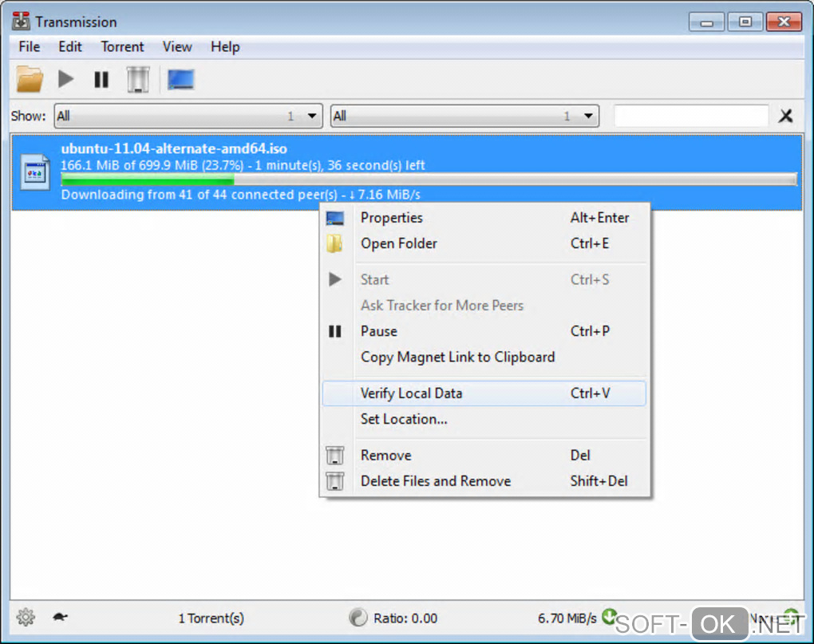This screenshot has height=644, width=814.
Task: Select Copy Magnet Link to Clipboard
Action: tap(484, 357)
